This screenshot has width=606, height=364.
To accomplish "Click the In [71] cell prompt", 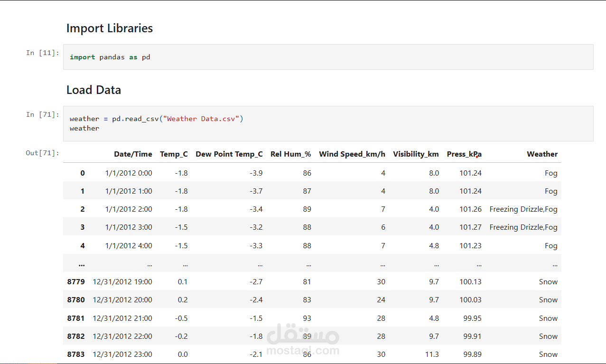I will [x=43, y=114].
